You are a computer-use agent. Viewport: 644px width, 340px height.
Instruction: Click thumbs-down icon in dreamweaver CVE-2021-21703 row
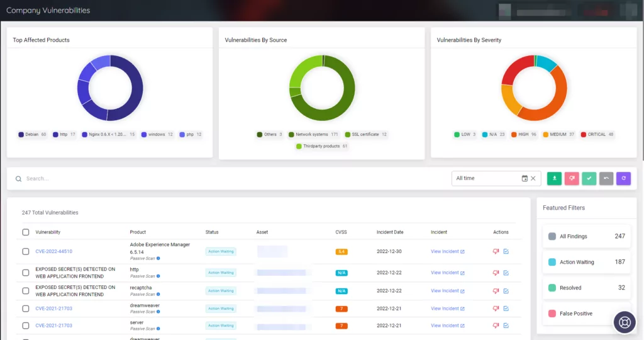(x=496, y=309)
